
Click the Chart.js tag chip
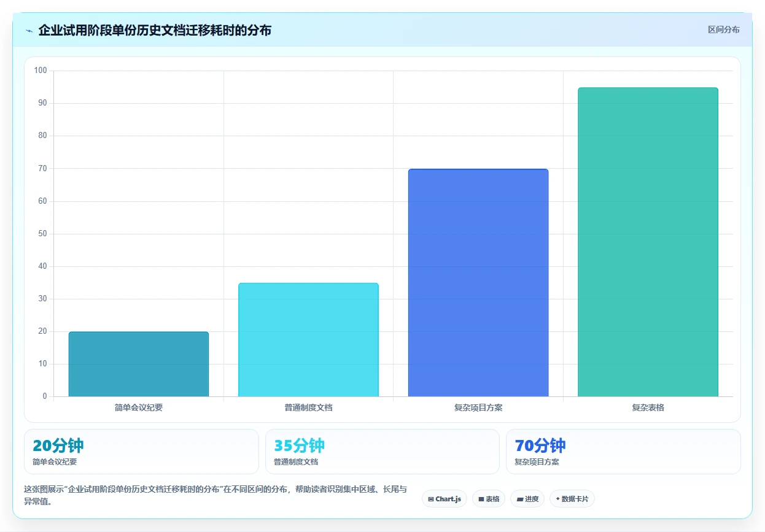(445, 499)
